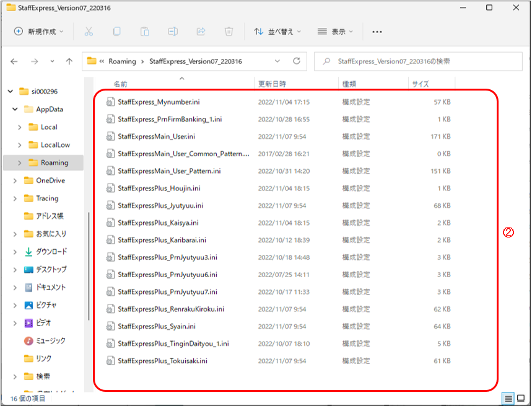Expand the お気に入り folder node
Screen dimensions: 532x408
pos(15,234)
